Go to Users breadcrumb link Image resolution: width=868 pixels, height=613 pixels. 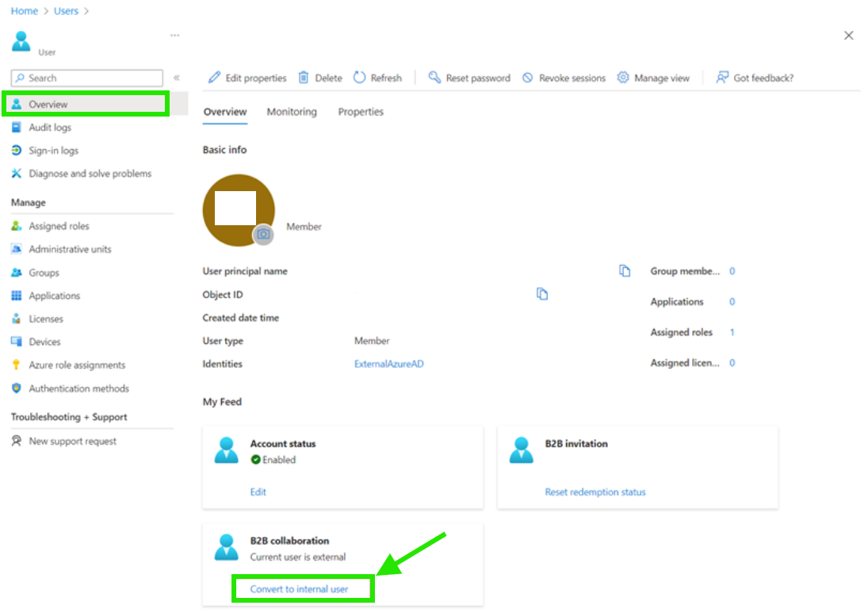pyautogui.click(x=66, y=11)
